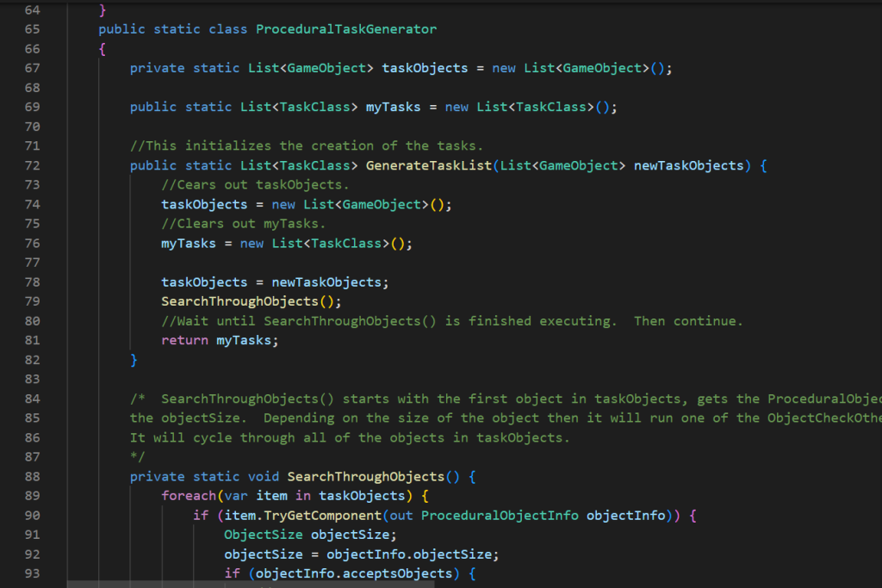Click the newTaskObjects parameter on line 72
Viewport: 882px width, 588px height.
point(688,165)
